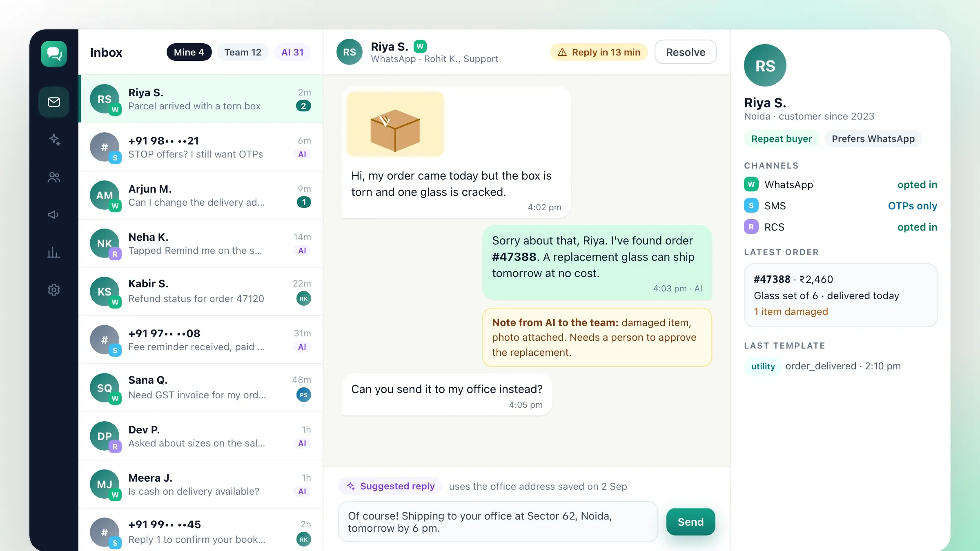Click the chat app logo icon
Viewport: 980px width, 551px height.
click(54, 53)
